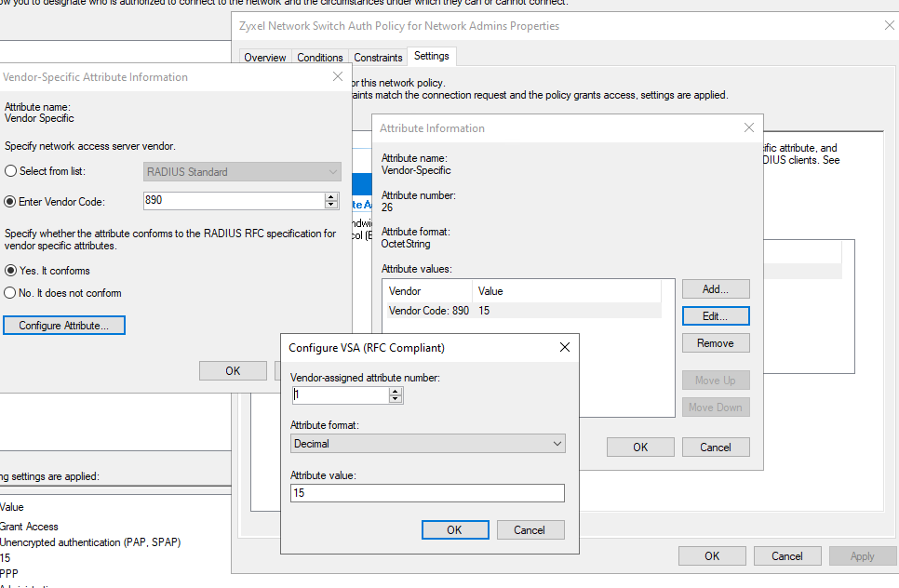
Task: Increase vendor-assigned attribute number
Action: (395, 392)
